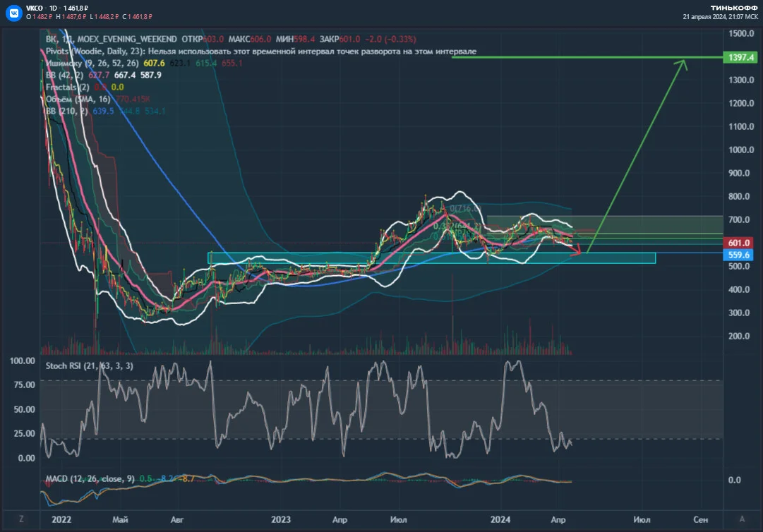Select the Pivots (Woodie, Daily, 23) indicator row

pyautogui.click(x=261, y=51)
